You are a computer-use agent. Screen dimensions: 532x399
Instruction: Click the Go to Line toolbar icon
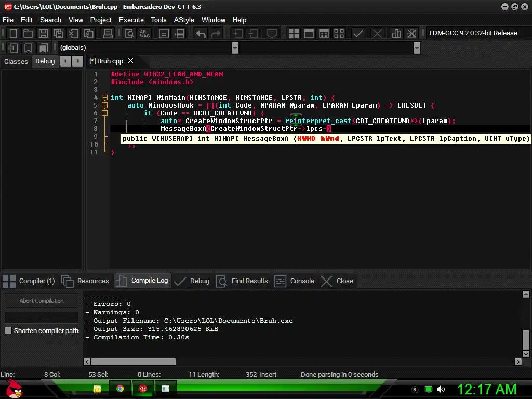[179, 33]
